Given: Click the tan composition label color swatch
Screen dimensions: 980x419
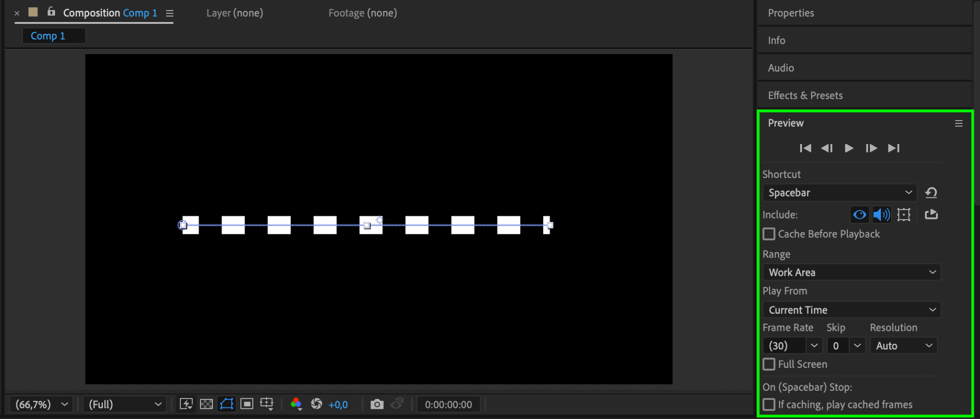Looking at the screenshot, I should [x=33, y=12].
